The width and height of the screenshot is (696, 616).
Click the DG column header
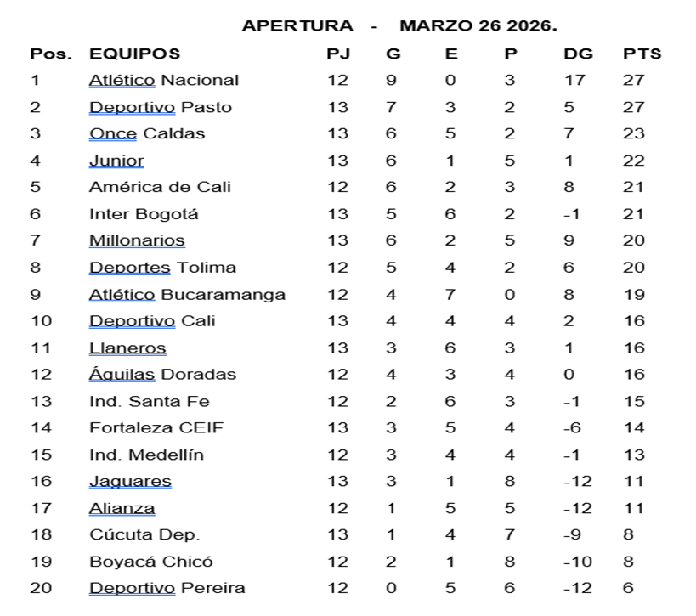573,54
